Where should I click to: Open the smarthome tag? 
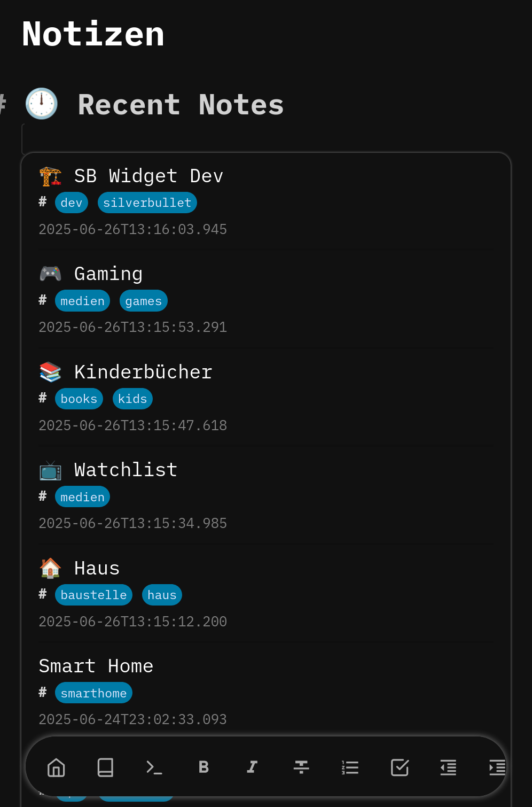coord(93,693)
